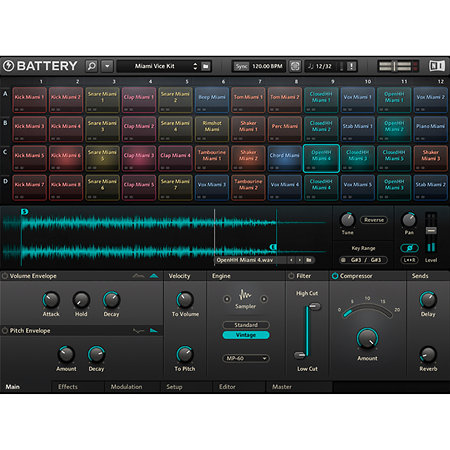Image resolution: width=450 pixels, height=450 pixels.
Task: Click the Native Instruments NI logo
Action: click(x=437, y=66)
